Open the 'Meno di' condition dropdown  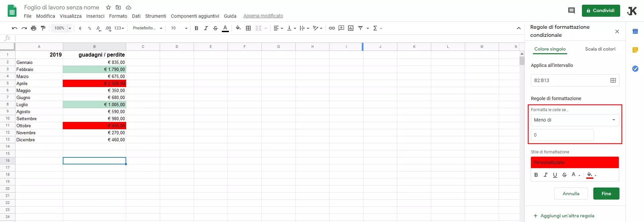[x=575, y=120]
